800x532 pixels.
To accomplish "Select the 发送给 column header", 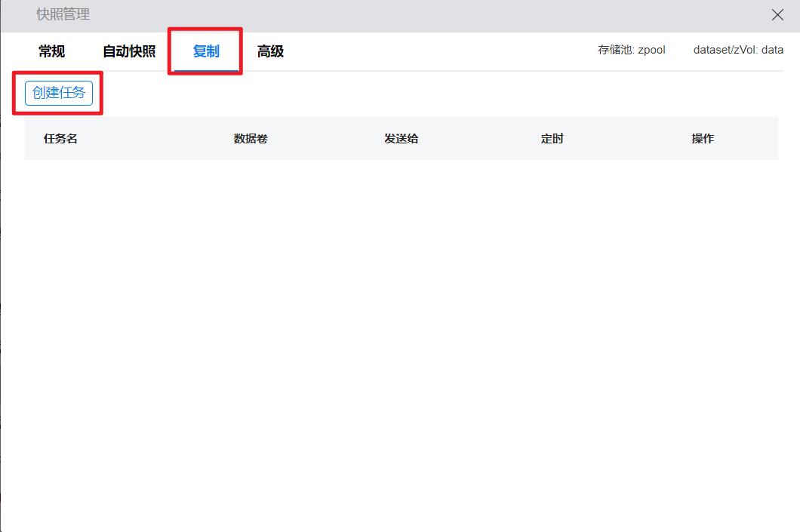I will [x=402, y=139].
